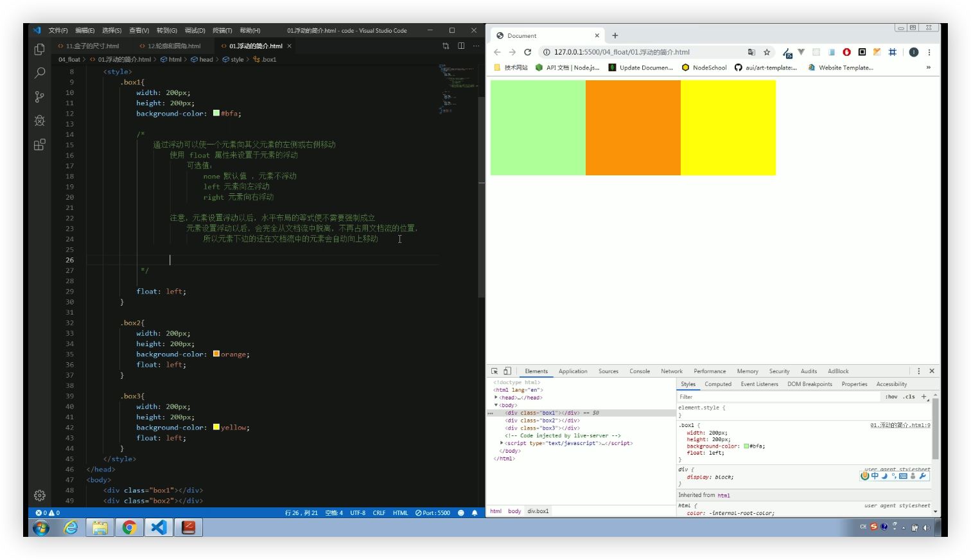Viewport: 971px width, 560px height.
Task: Expand the head node in the Elements tree
Action: pyautogui.click(x=496, y=398)
